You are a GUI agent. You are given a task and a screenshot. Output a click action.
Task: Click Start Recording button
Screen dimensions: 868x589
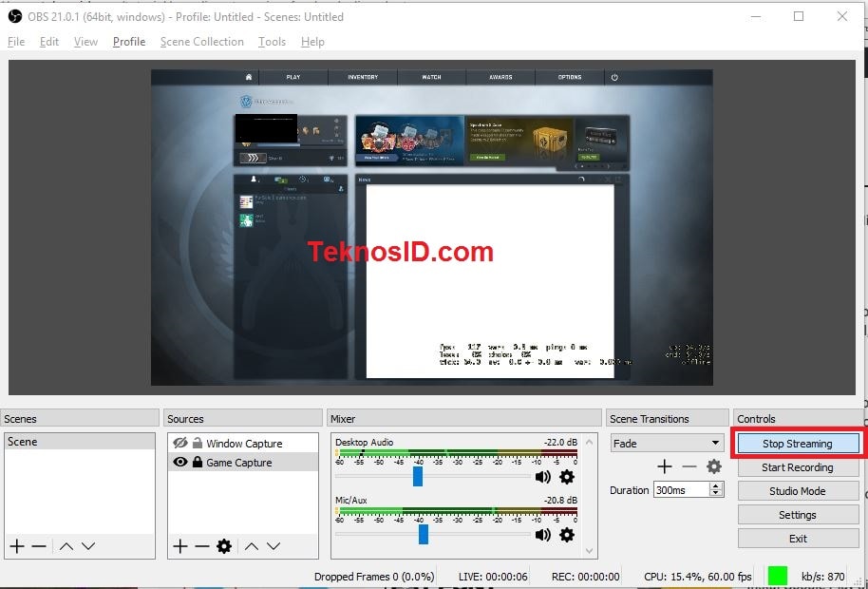(798, 467)
